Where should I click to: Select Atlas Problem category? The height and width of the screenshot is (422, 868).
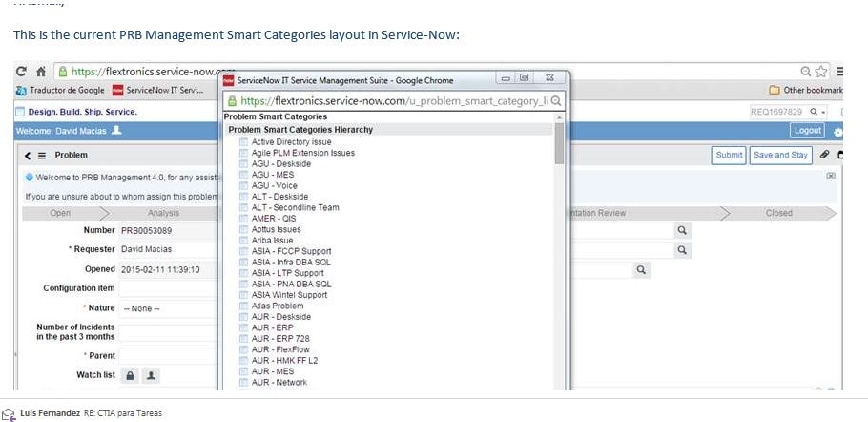click(x=278, y=306)
